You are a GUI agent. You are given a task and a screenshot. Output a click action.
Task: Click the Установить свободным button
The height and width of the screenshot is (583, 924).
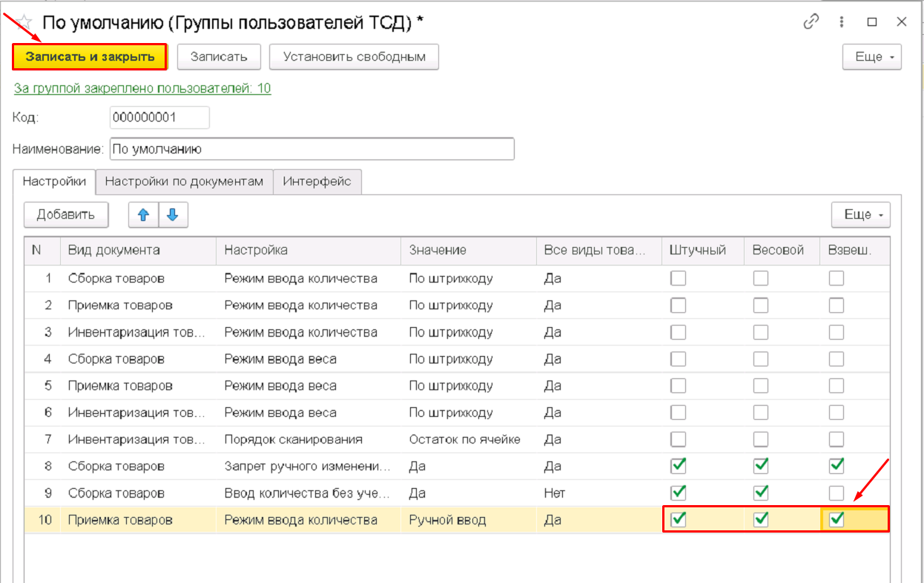coord(354,57)
